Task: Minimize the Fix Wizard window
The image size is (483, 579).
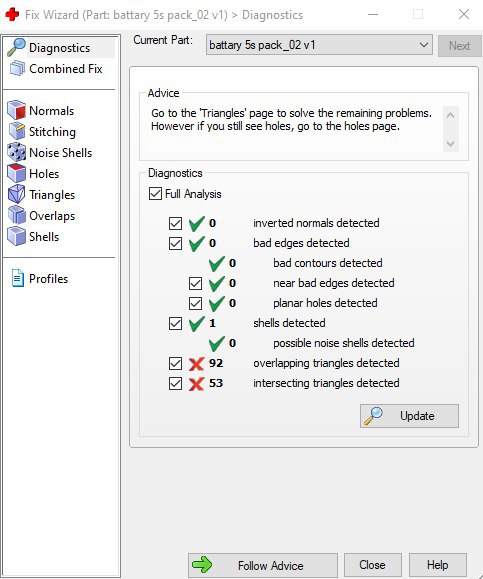Action: click(x=373, y=14)
